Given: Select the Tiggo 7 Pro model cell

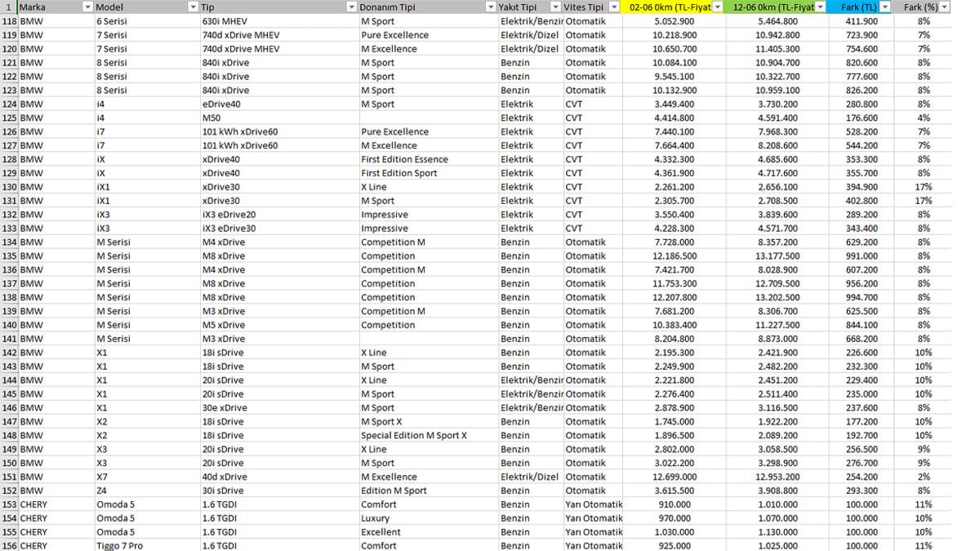Looking at the screenshot, I should click(x=146, y=545).
